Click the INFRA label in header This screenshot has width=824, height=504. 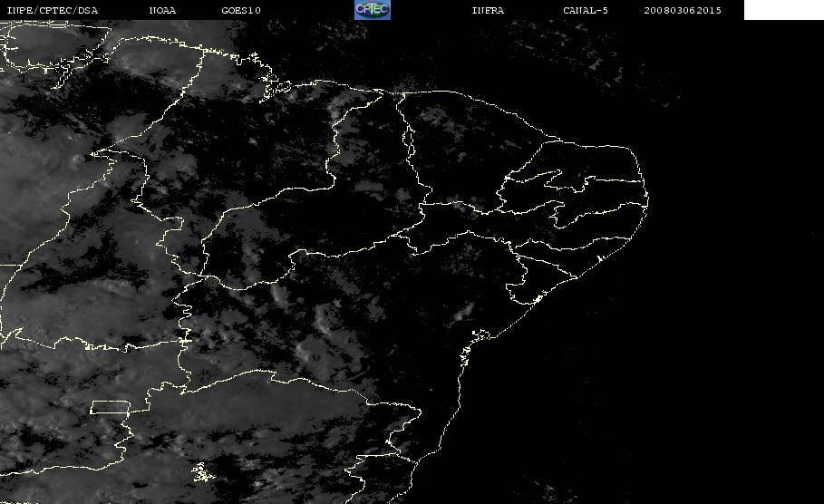pyautogui.click(x=489, y=11)
